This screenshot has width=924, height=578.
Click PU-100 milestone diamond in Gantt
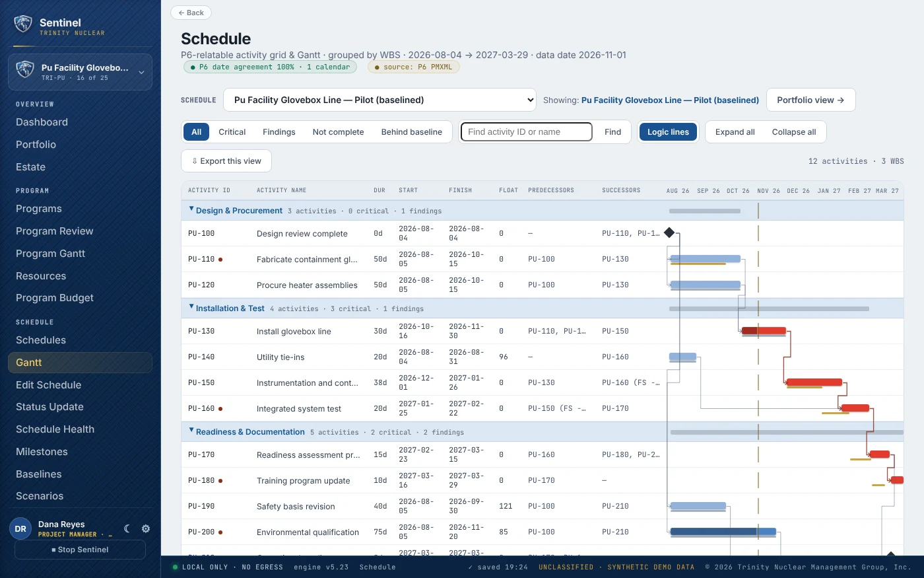(669, 233)
